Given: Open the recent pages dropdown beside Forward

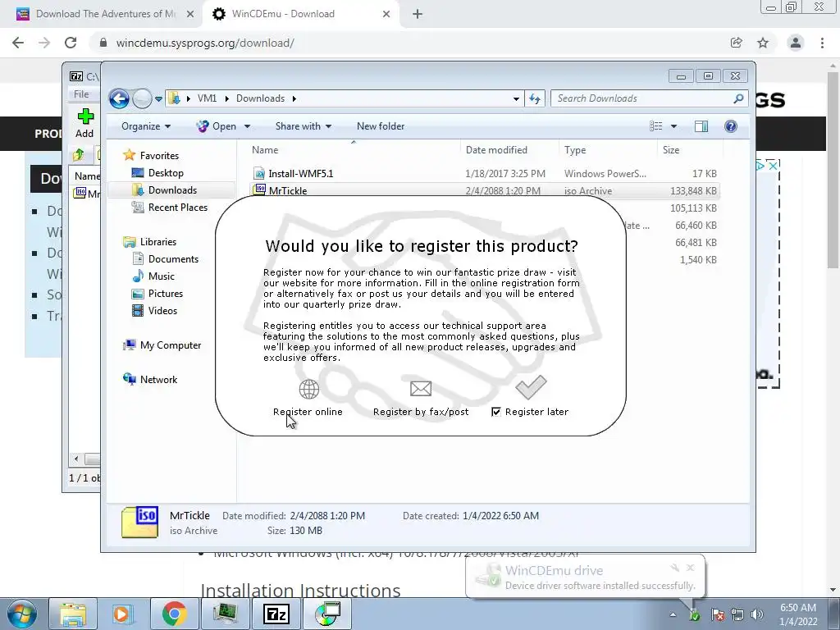Looking at the screenshot, I should click(x=158, y=99).
